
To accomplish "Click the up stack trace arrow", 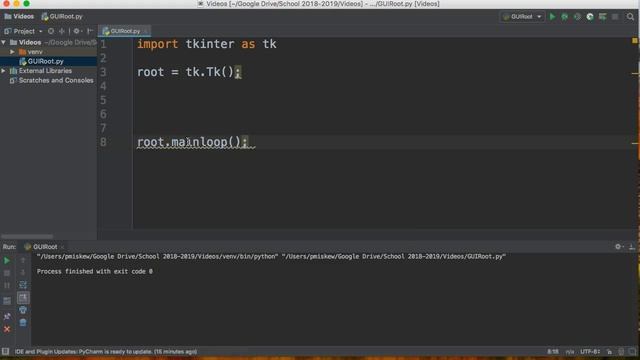I will [x=23, y=260].
